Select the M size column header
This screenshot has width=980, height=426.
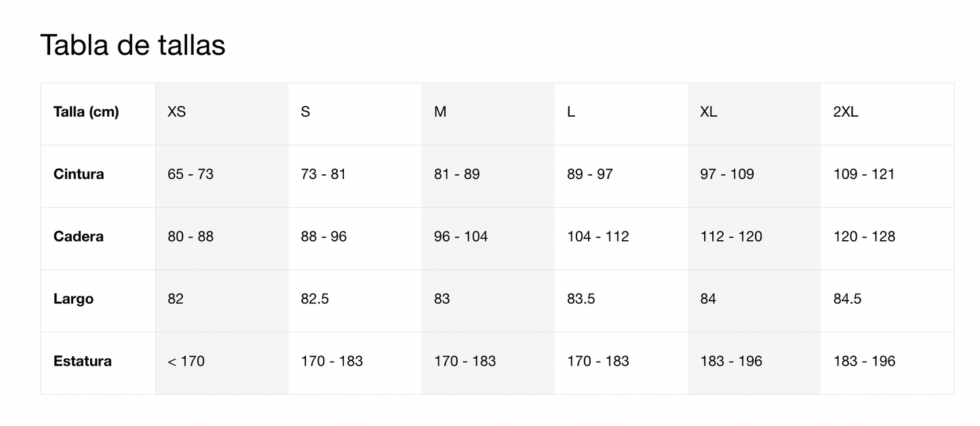[488, 114]
